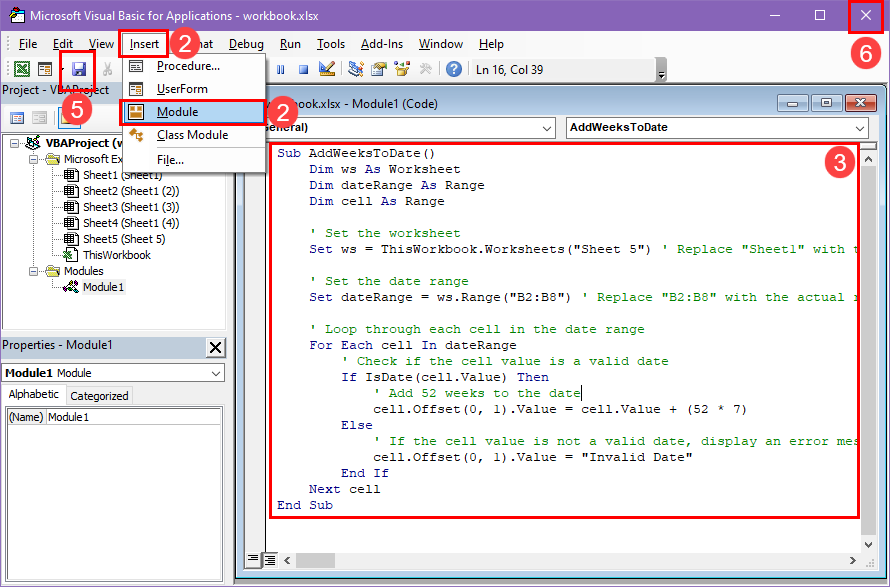
Task: Open Project Explorer from toolbar icon
Action: click(356, 69)
